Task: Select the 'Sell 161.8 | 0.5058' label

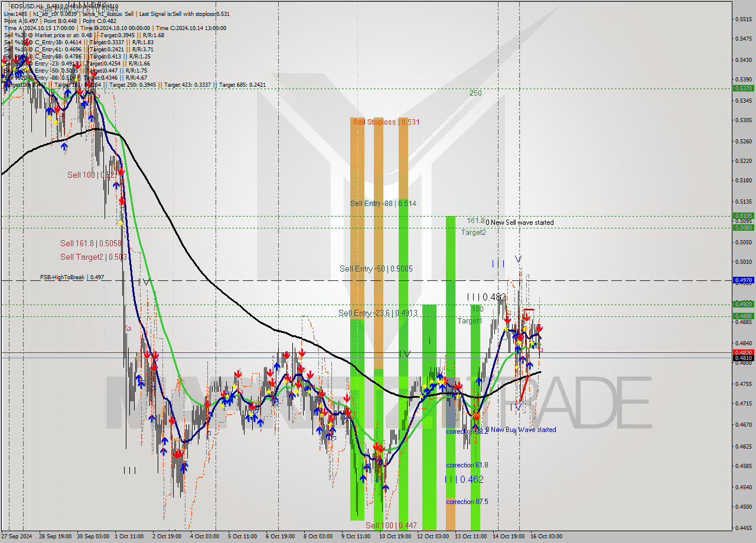Action: tap(90, 243)
